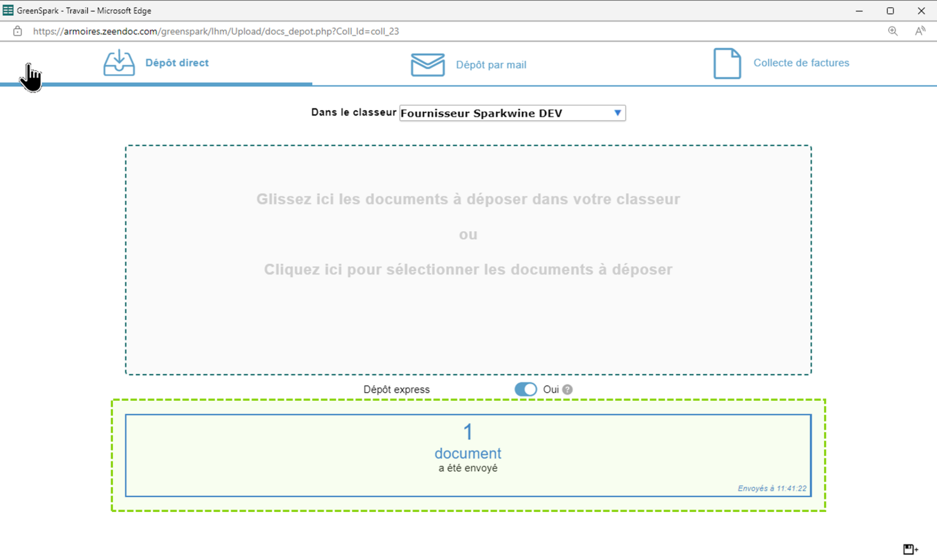The image size is (937, 560).
Task: Click the Dépôt par mail envelope icon
Action: [427, 65]
